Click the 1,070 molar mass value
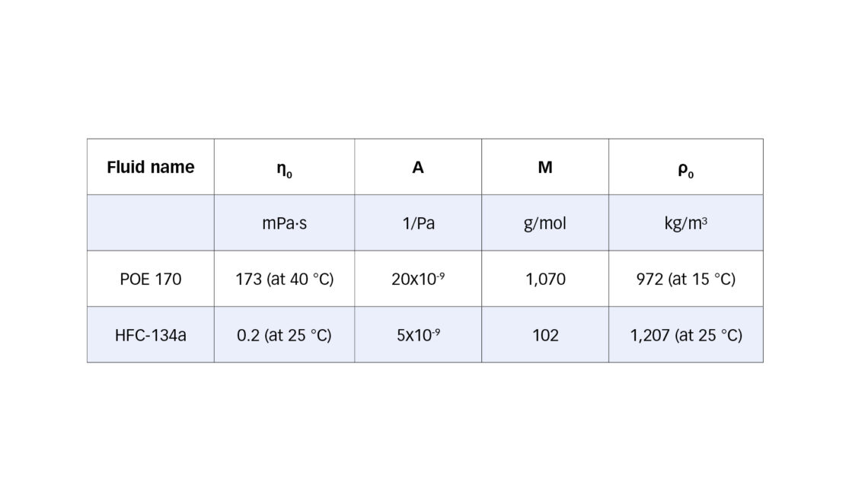The width and height of the screenshot is (868, 489). 545,279
